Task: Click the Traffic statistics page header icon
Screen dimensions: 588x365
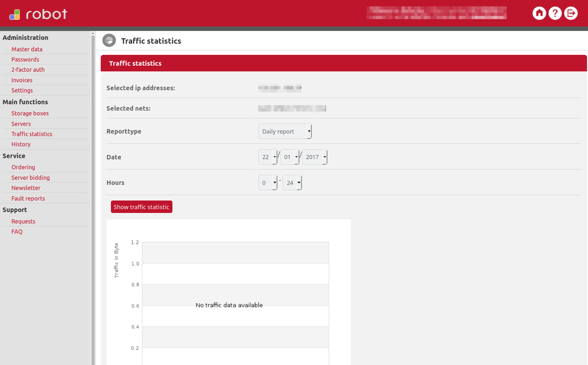Action: tap(109, 40)
